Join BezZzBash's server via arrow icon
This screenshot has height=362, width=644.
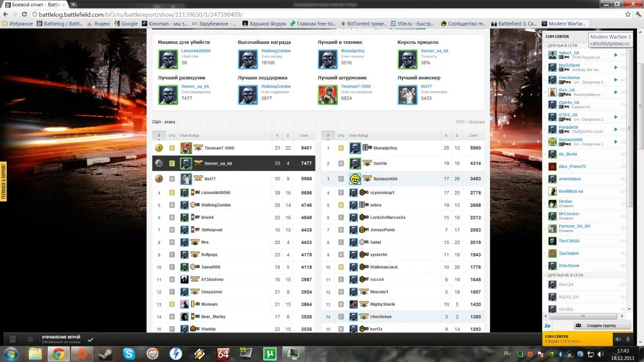click(616, 67)
